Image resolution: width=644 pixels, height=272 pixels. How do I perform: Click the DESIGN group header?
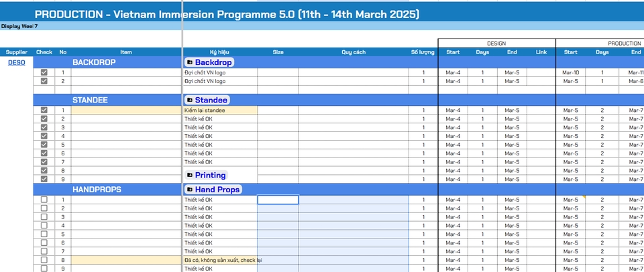click(x=496, y=43)
